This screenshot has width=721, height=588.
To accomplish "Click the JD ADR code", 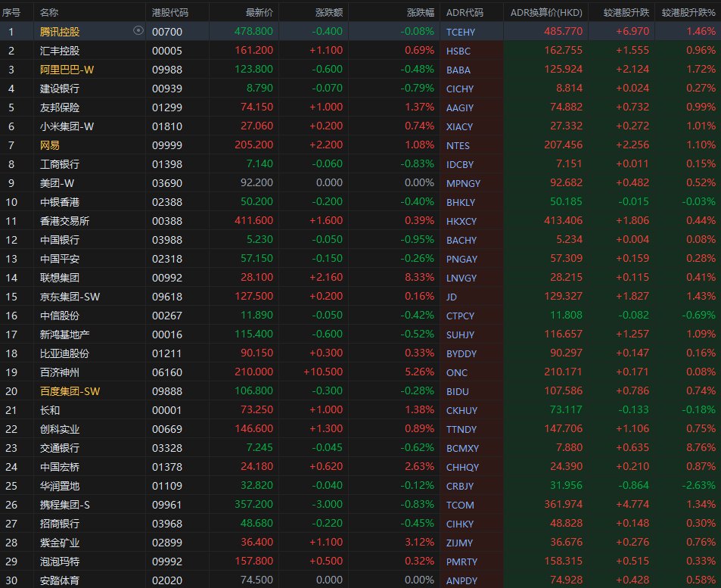I will pos(451,297).
